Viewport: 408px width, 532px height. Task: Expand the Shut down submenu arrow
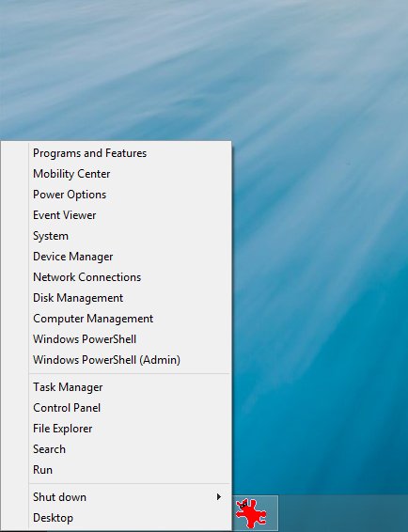[219, 497]
